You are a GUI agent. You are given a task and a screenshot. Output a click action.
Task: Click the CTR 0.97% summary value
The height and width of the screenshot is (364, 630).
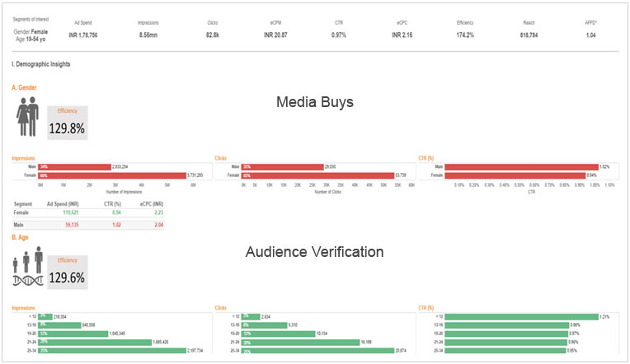click(339, 35)
